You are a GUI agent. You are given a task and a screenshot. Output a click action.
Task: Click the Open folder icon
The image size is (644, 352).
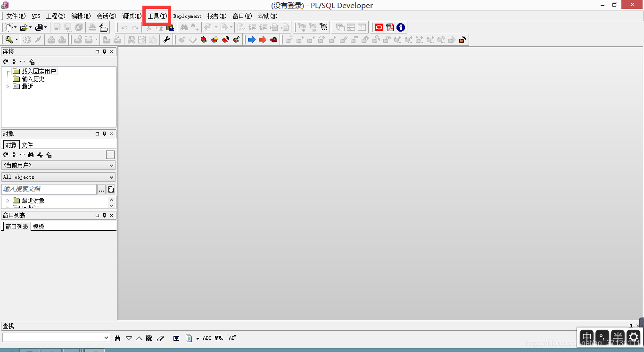pyautogui.click(x=24, y=27)
